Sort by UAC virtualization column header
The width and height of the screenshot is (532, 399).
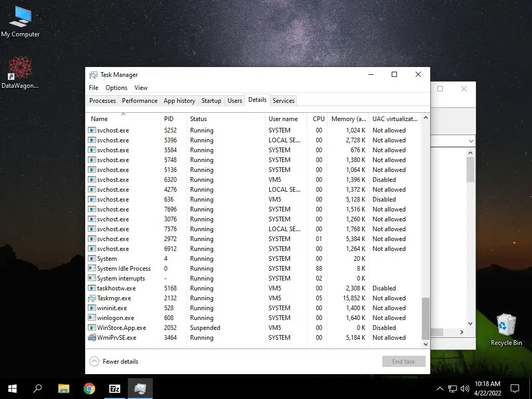(395, 119)
